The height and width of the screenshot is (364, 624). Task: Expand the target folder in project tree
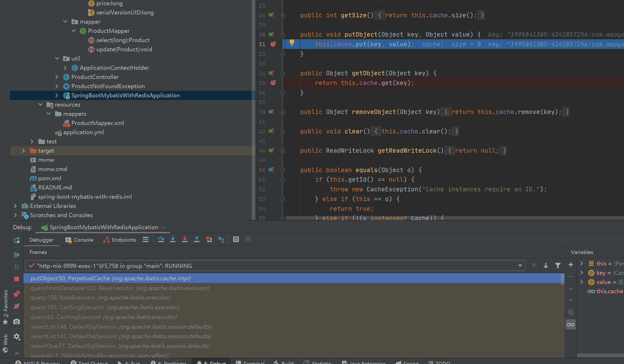23,151
